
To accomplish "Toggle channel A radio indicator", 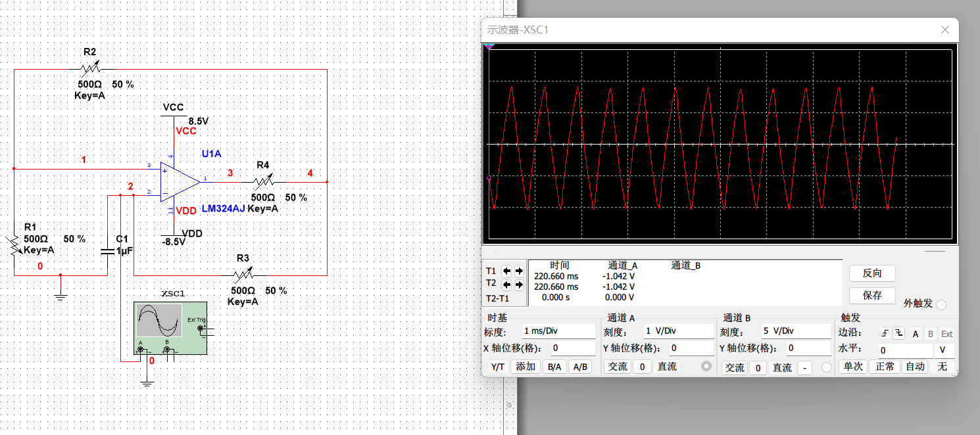I will pos(706,367).
